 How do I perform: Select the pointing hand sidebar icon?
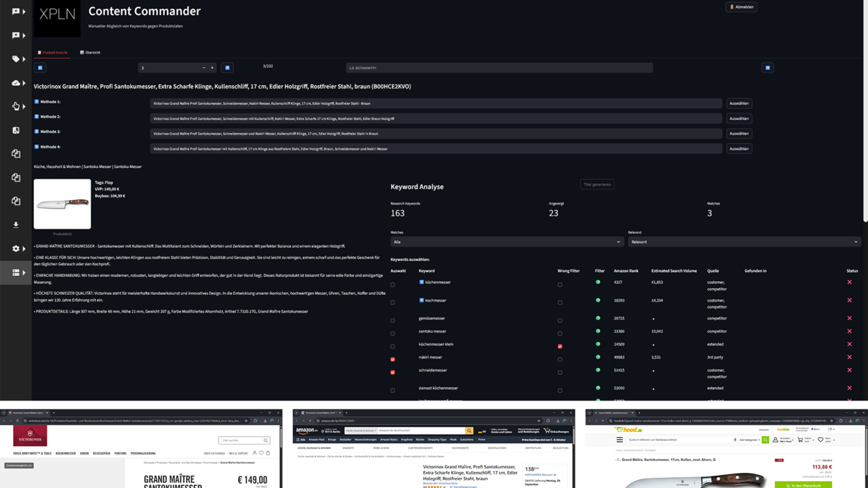pyautogui.click(x=16, y=106)
